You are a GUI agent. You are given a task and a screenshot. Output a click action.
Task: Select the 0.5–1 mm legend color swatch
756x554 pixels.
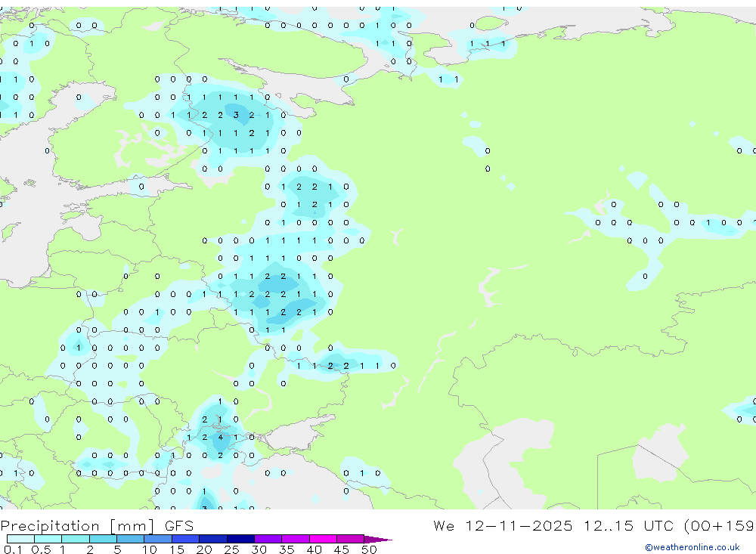[48, 539]
